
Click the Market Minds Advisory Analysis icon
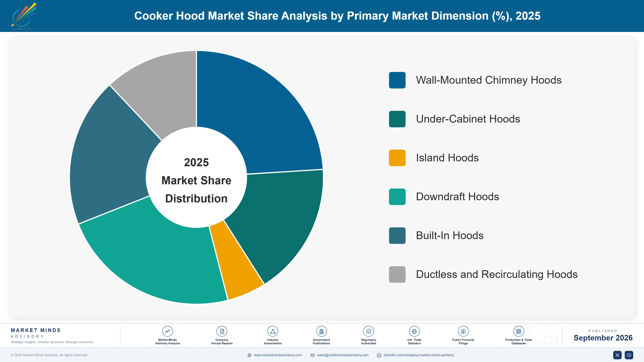pos(167,331)
